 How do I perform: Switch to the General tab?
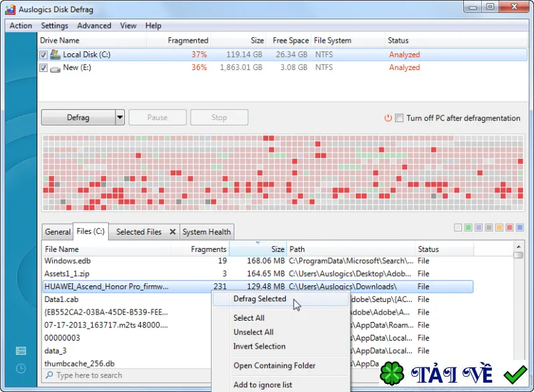(x=57, y=232)
